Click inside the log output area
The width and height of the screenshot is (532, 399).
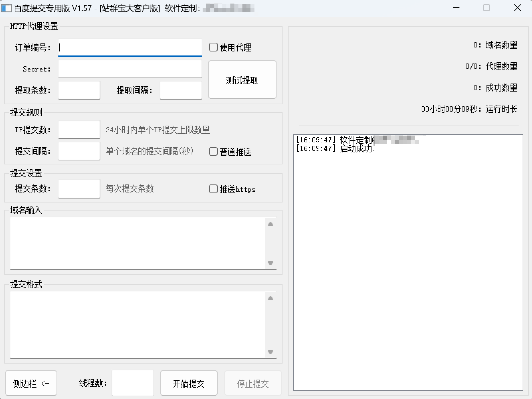coord(408,267)
